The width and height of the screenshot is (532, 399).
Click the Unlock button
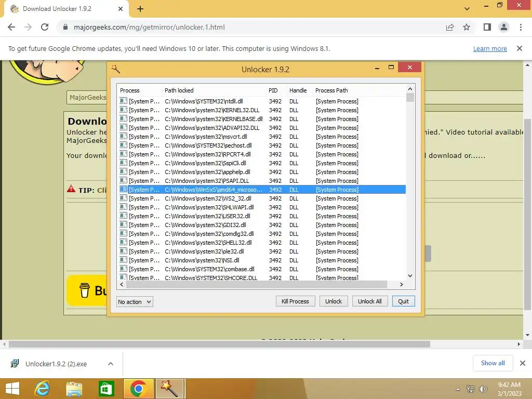[334, 301]
